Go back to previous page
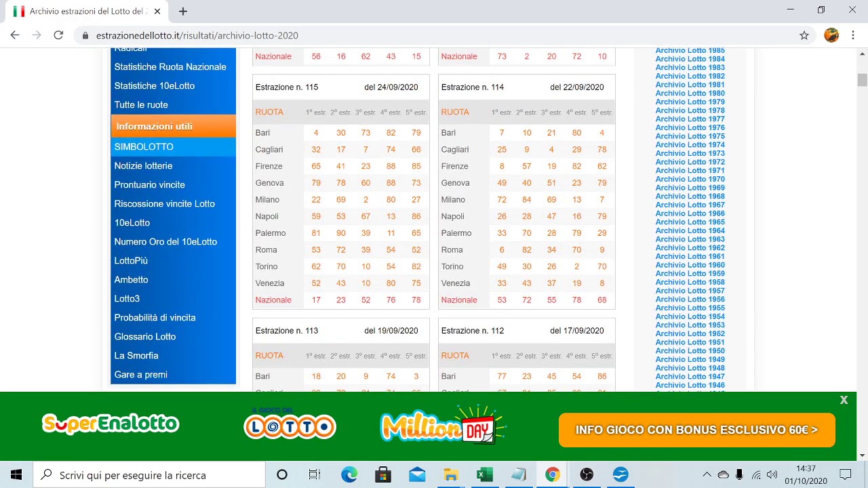The height and width of the screenshot is (488, 868). tap(15, 35)
